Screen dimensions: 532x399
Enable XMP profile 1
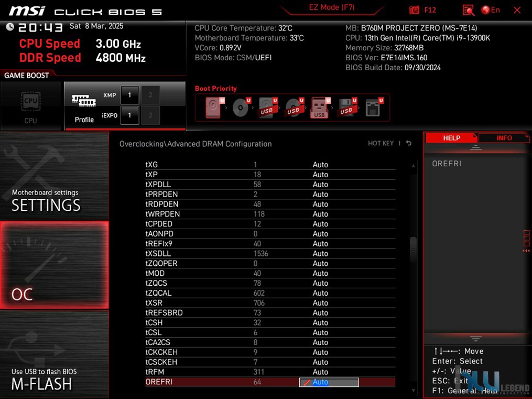pos(129,95)
